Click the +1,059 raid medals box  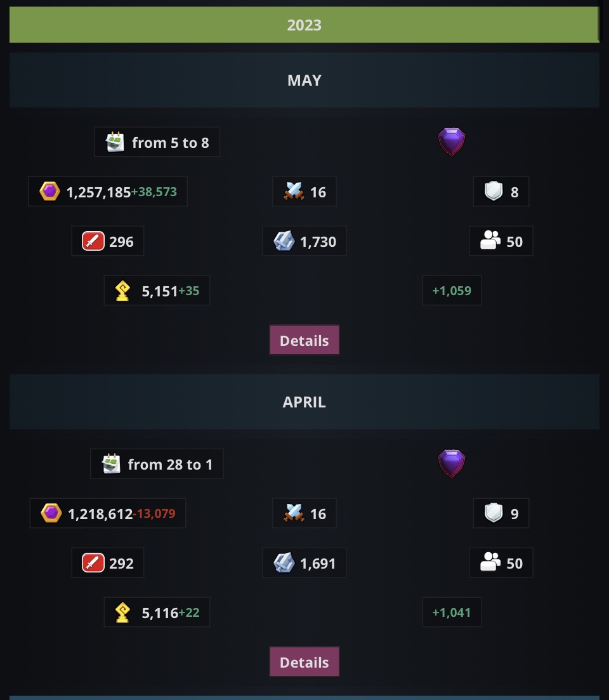[x=452, y=291]
